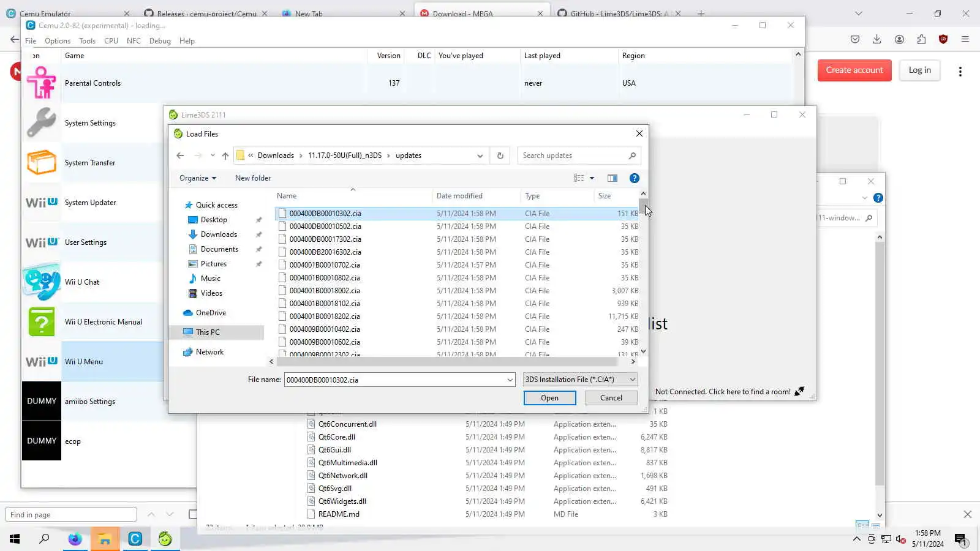Open help in Load Files dialog
The image size is (980, 551).
635,178
